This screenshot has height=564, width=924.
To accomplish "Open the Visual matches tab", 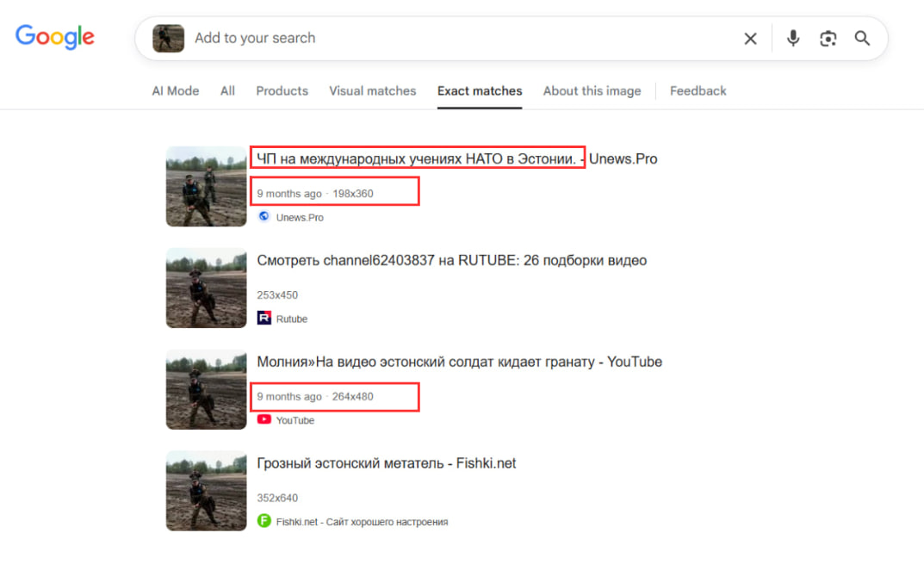I will 372,90.
